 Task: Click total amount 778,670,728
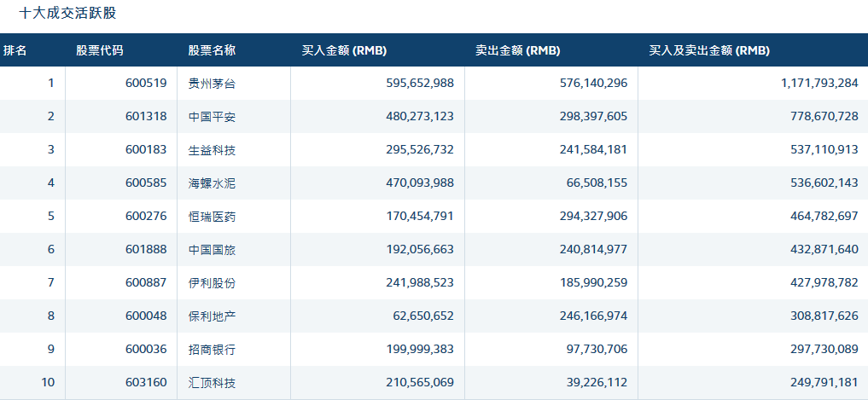click(x=824, y=116)
